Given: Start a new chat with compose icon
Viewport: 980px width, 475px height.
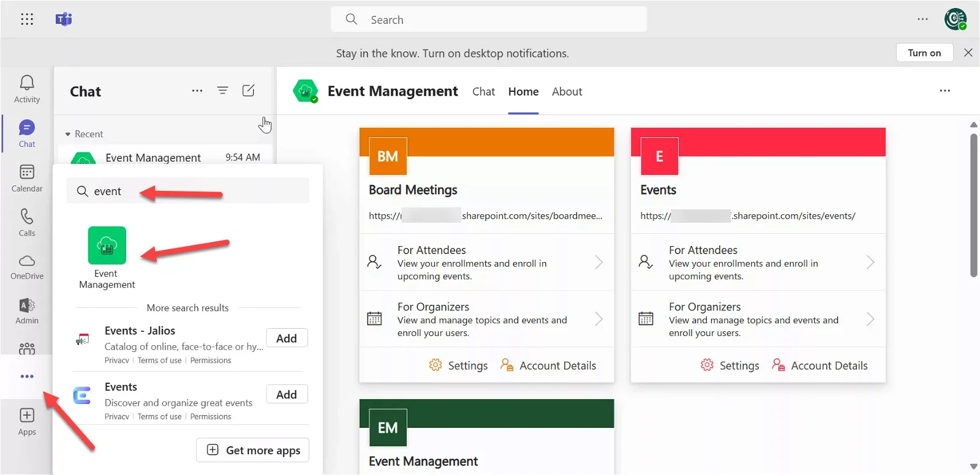Looking at the screenshot, I should (248, 91).
